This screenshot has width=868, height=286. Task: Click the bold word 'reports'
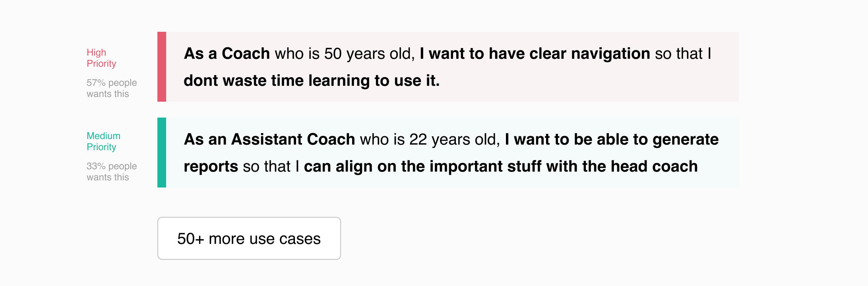[x=211, y=166]
